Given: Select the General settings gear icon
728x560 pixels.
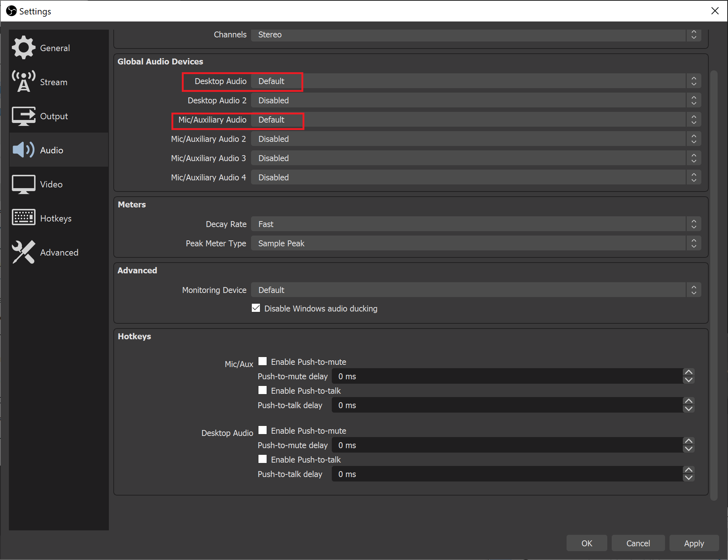Looking at the screenshot, I should [x=23, y=47].
